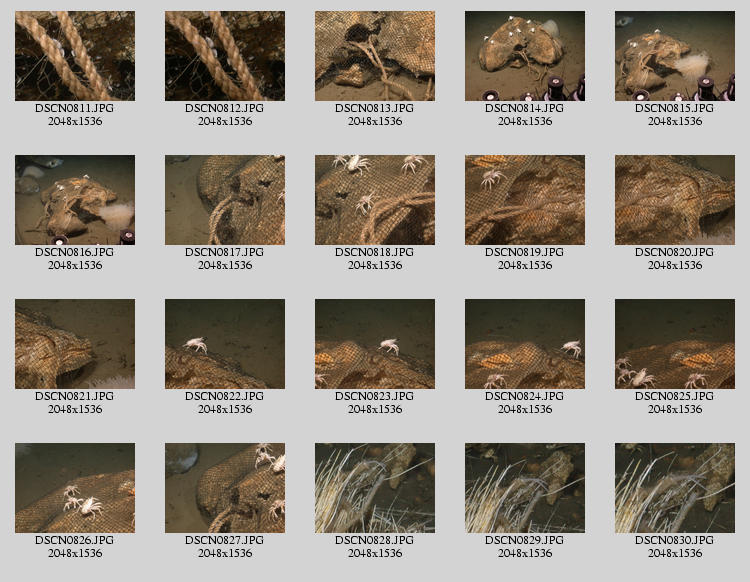The height and width of the screenshot is (582, 750).
Task: Open the DSCN0811.JPG thumbnail image
Action: (75, 56)
